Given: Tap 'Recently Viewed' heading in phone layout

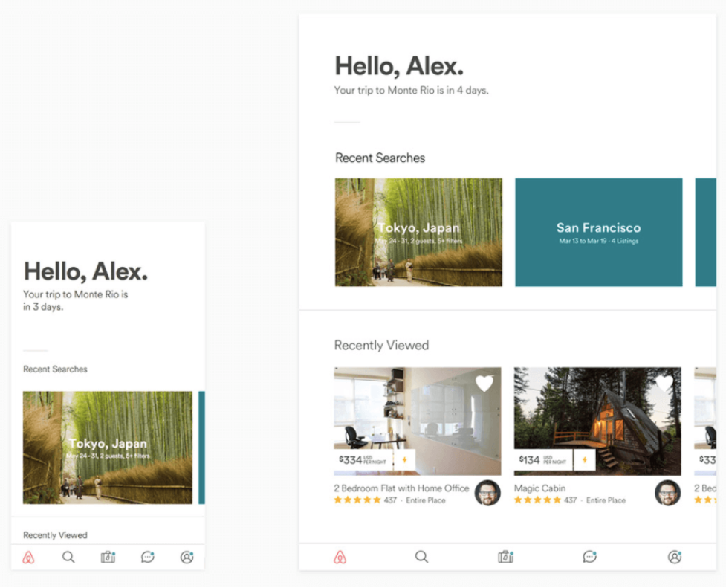Looking at the screenshot, I should (55, 535).
